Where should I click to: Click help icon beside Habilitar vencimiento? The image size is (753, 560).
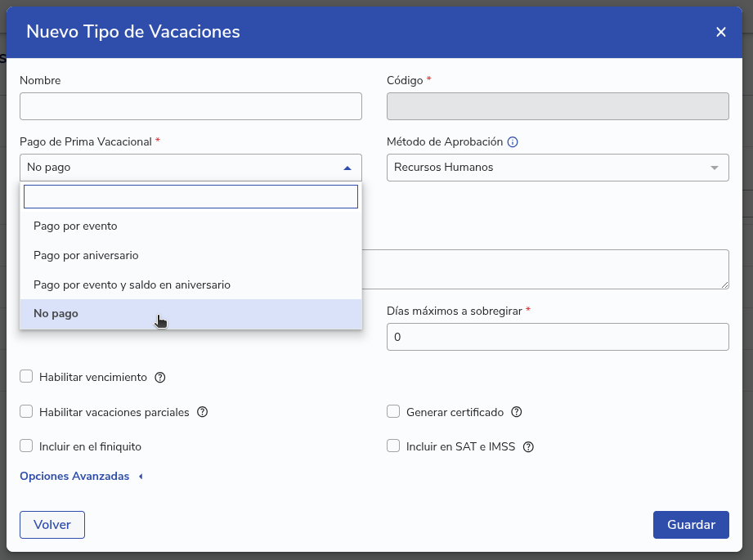coord(160,378)
